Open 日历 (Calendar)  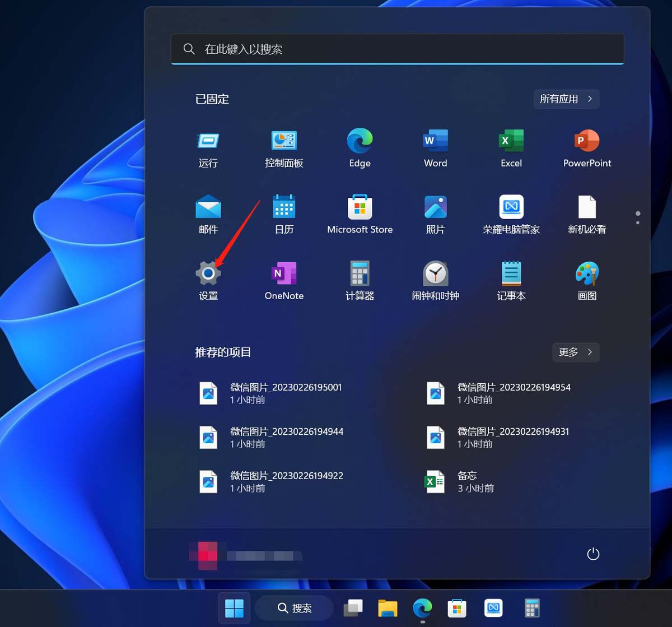(283, 210)
